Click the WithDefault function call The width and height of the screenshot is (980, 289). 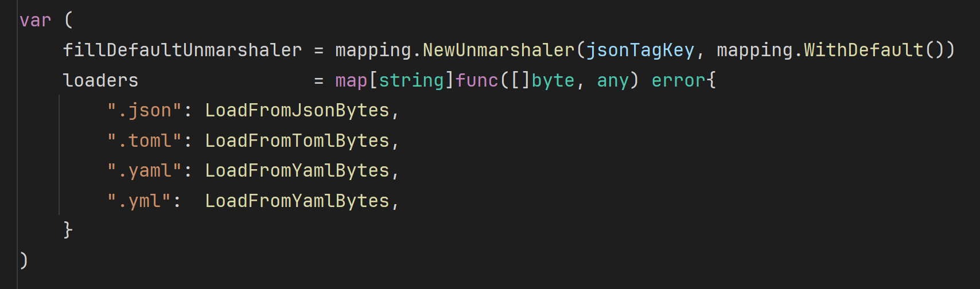click(864, 50)
